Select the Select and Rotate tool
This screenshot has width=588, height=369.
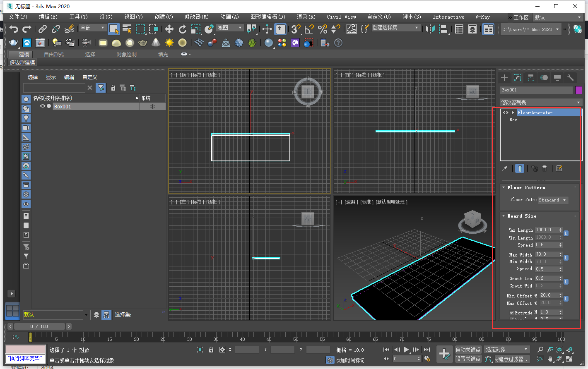182,29
